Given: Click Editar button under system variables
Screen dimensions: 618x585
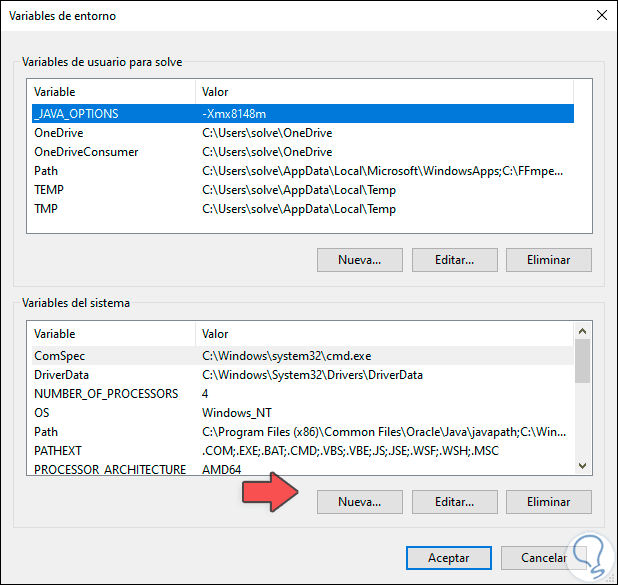Looking at the screenshot, I should pos(454,501).
